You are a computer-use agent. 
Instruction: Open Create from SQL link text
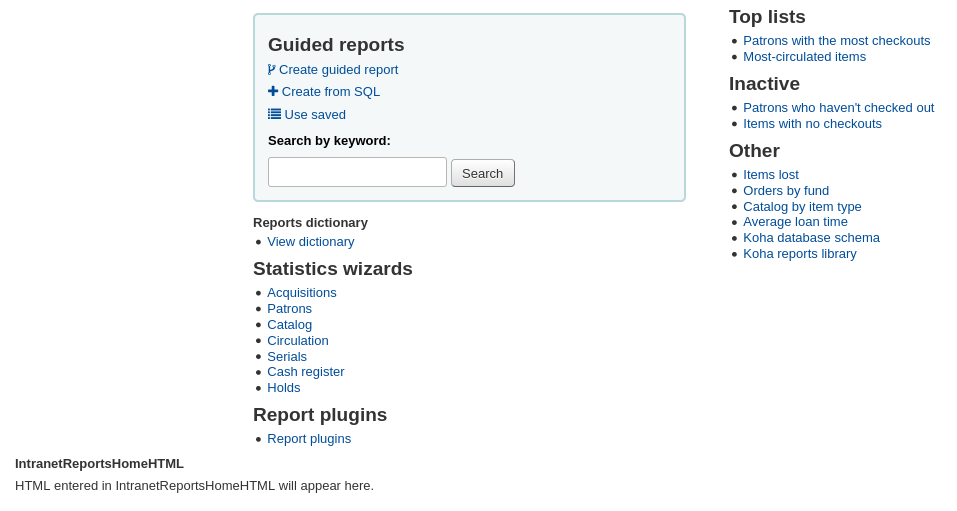tap(331, 92)
